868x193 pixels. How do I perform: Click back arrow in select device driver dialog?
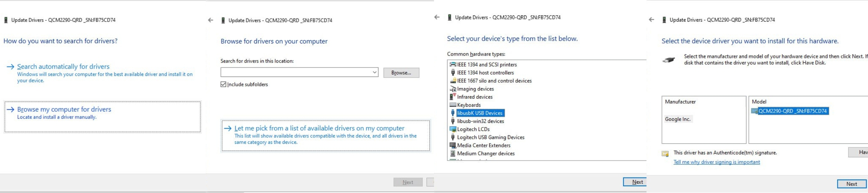click(651, 20)
